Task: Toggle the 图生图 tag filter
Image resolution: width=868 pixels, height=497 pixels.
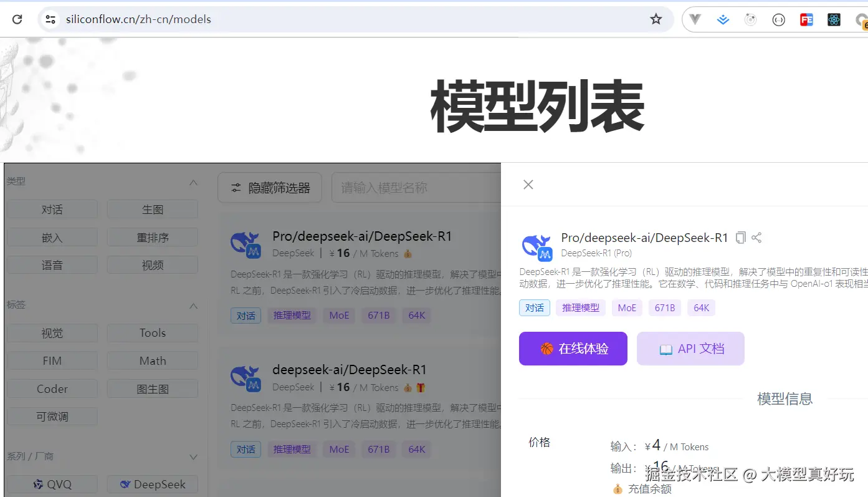Action: (x=153, y=389)
